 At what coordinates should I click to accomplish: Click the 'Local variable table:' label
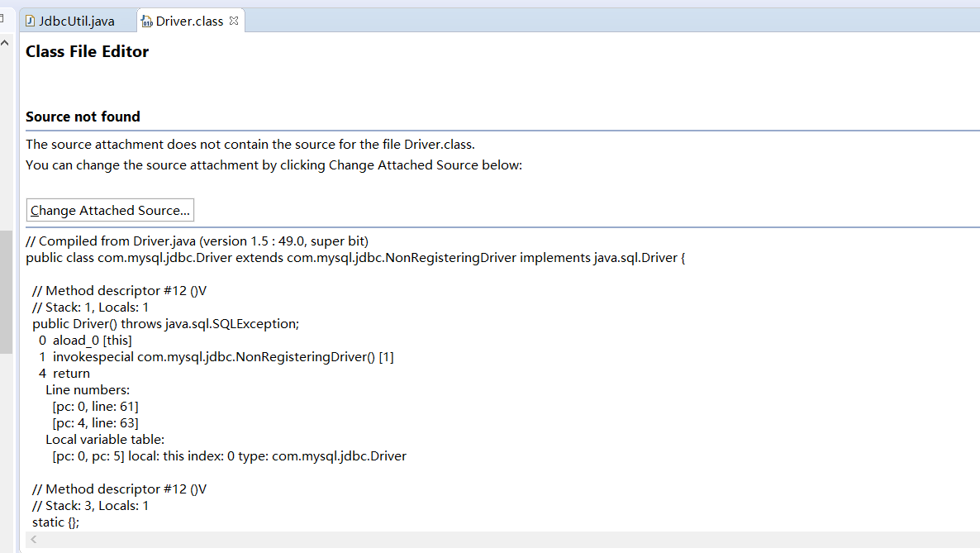click(105, 440)
